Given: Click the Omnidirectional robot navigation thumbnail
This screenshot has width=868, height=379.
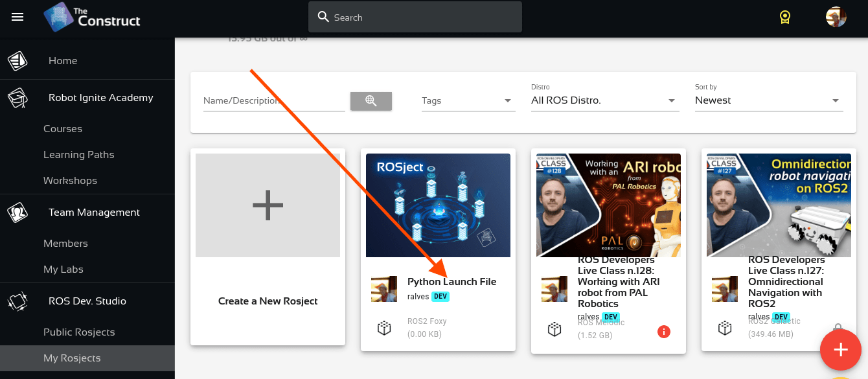Looking at the screenshot, I should click(779, 205).
